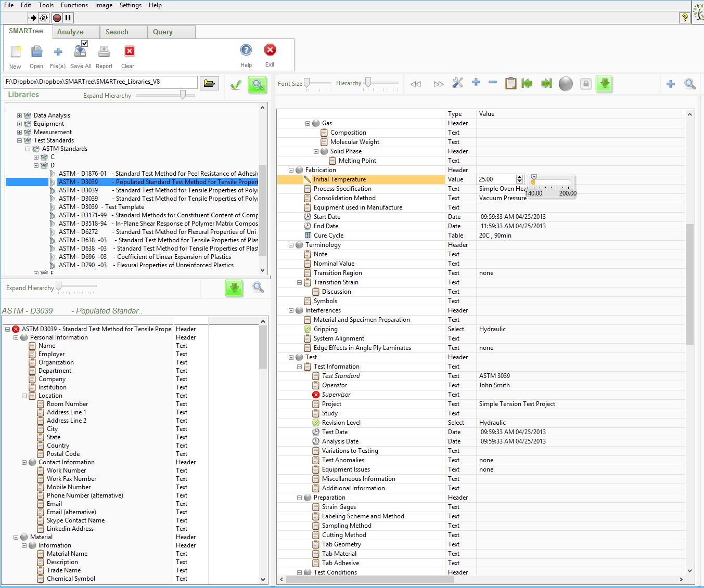This screenshot has height=588, width=704.
Task: Open a file with the Open icon
Action: pos(36,51)
